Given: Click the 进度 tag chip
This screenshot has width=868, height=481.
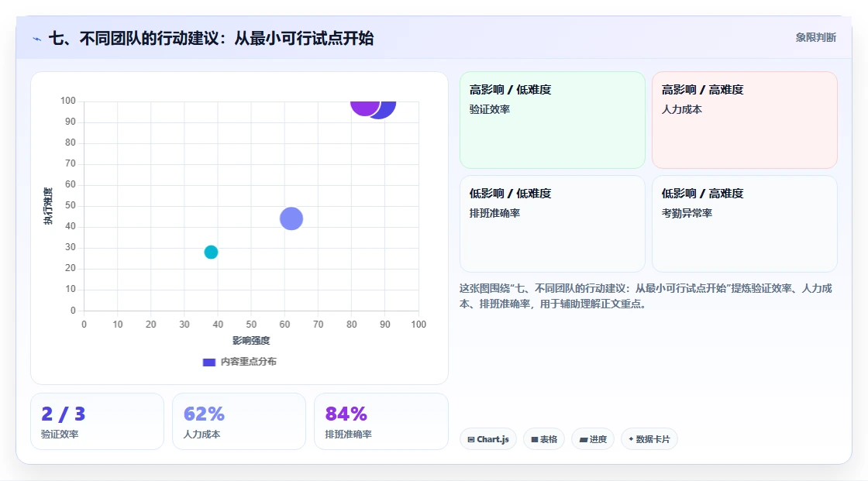Looking at the screenshot, I should (x=593, y=439).
